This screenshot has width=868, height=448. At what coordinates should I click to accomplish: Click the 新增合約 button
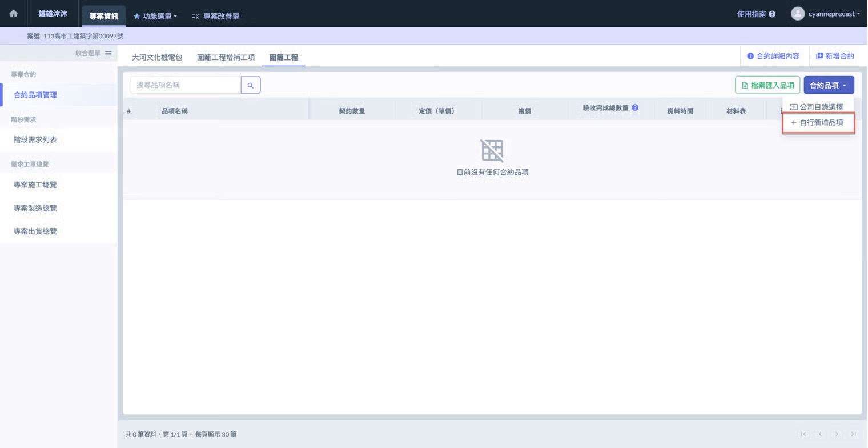point(835,56)
